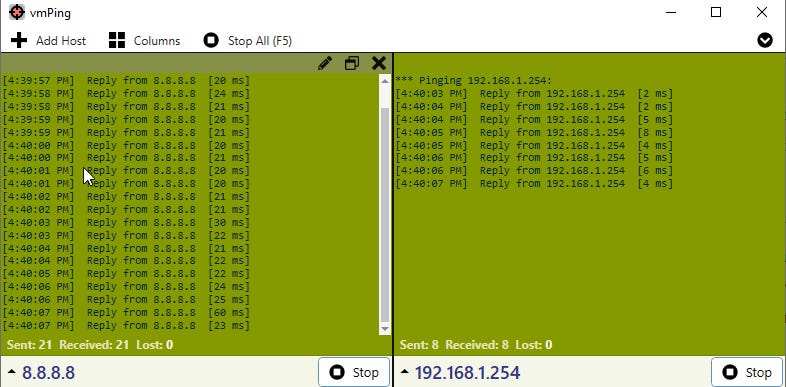Click the 8.8.8.8 reply line with [25 ms]
Viewport: 786px width, 387px height.
[126, 299]
